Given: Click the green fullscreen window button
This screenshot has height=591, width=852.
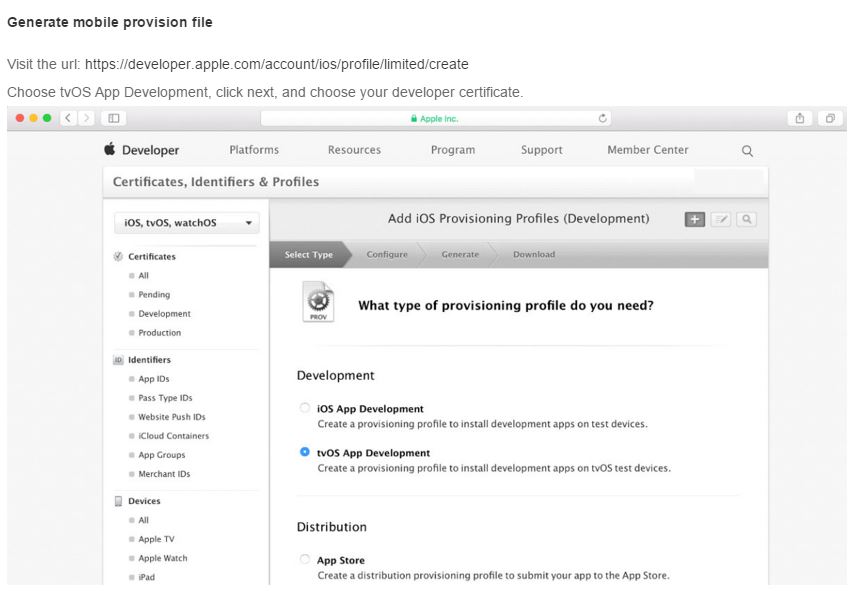Looking at the screenshot, I should point(47,118).
